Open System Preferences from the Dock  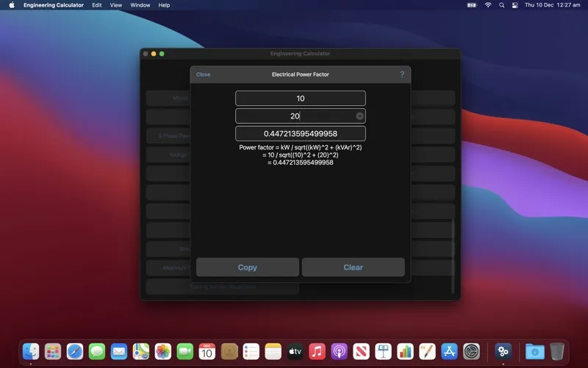[x=471, y=352]
